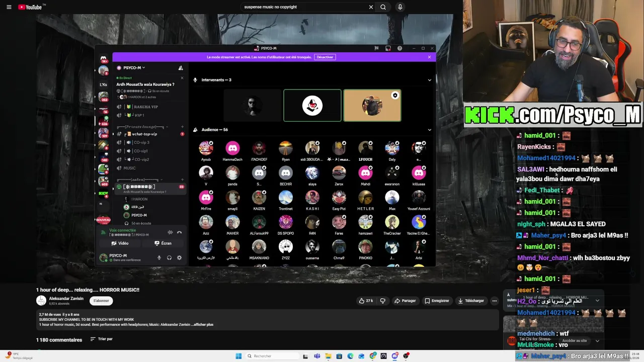Click the Windows taskbar Rechercher search box
The image size is (644, 362).
coord(272,356)
